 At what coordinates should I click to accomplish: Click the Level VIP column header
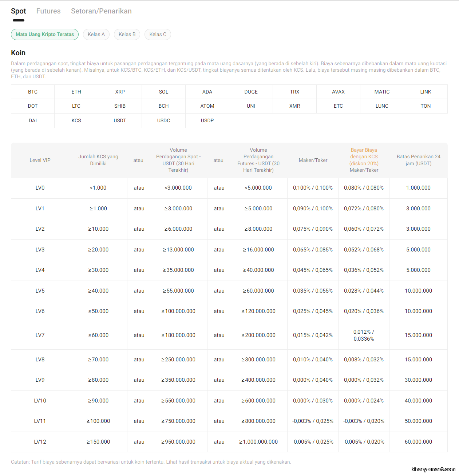pyautogui.click(x=40, y=160)
